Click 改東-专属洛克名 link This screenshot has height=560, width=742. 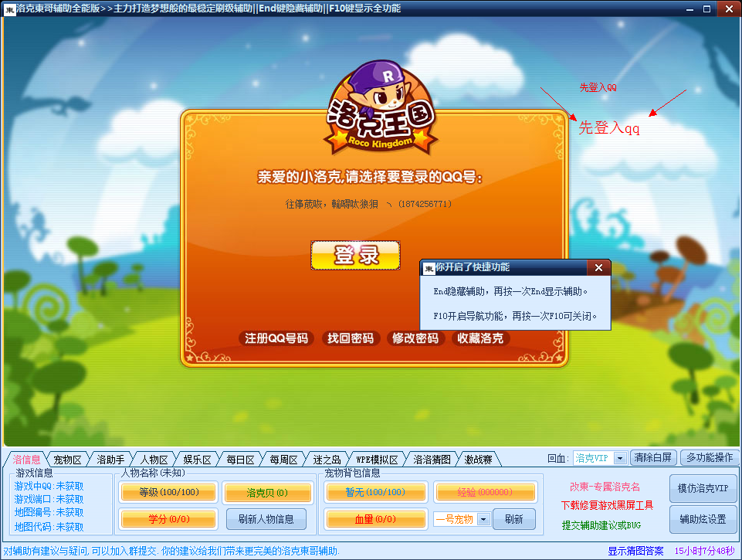pyautogui.click(x=605, y=487)
